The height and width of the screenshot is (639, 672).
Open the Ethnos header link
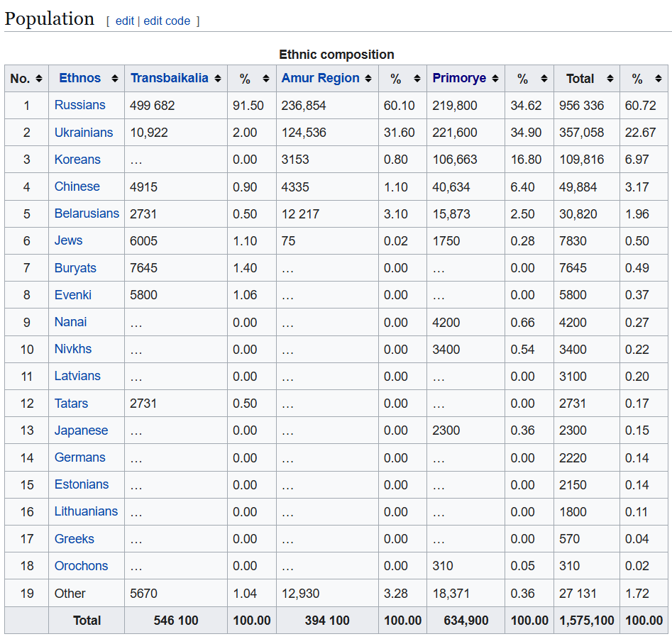(79, 78)
